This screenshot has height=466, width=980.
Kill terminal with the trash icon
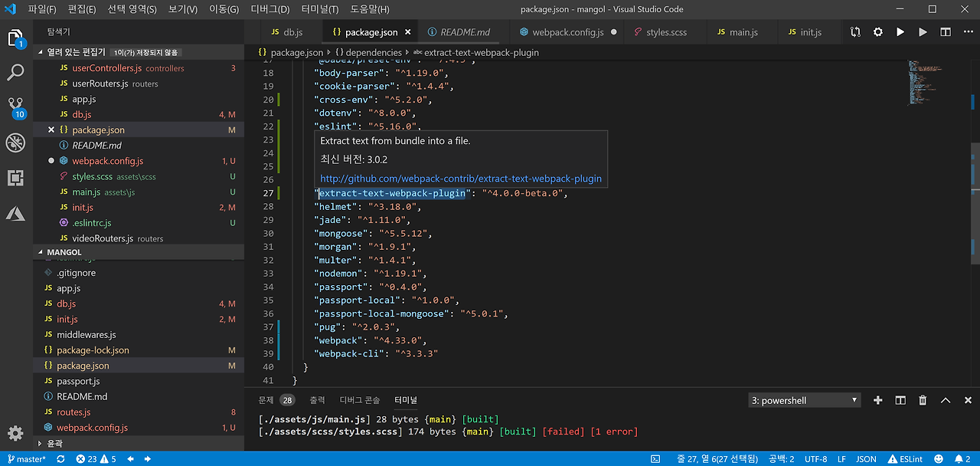pyautogui.click(x=923, y=400)
